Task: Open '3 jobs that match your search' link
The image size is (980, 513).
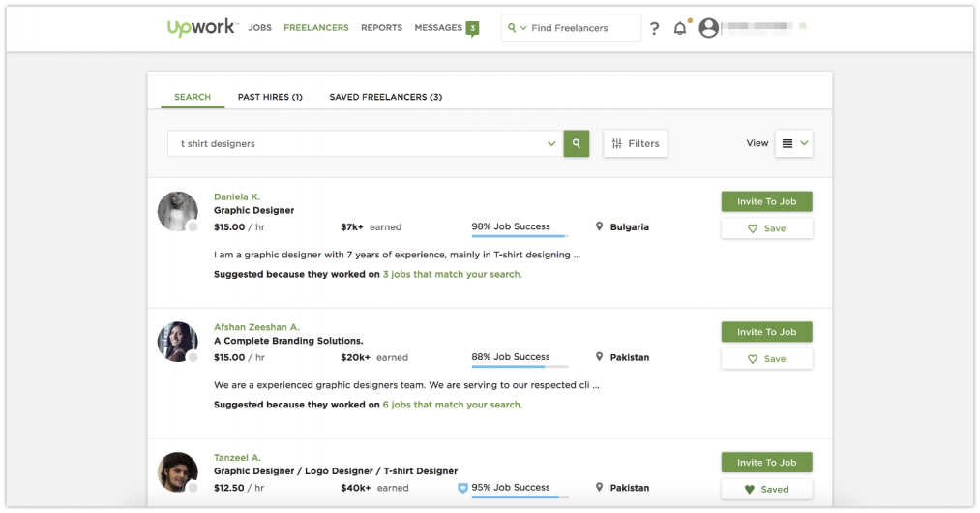Action: click(x=453, y=274)
